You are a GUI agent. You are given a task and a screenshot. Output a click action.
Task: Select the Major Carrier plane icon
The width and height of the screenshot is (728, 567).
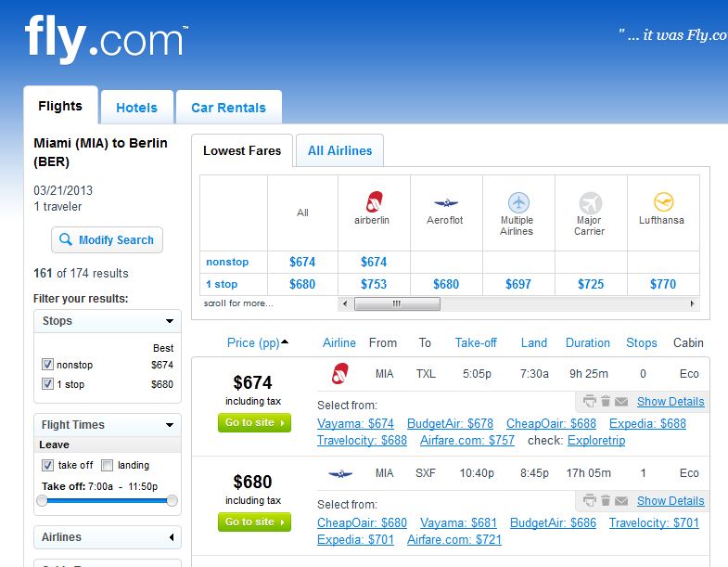click(x=590, y=203)
